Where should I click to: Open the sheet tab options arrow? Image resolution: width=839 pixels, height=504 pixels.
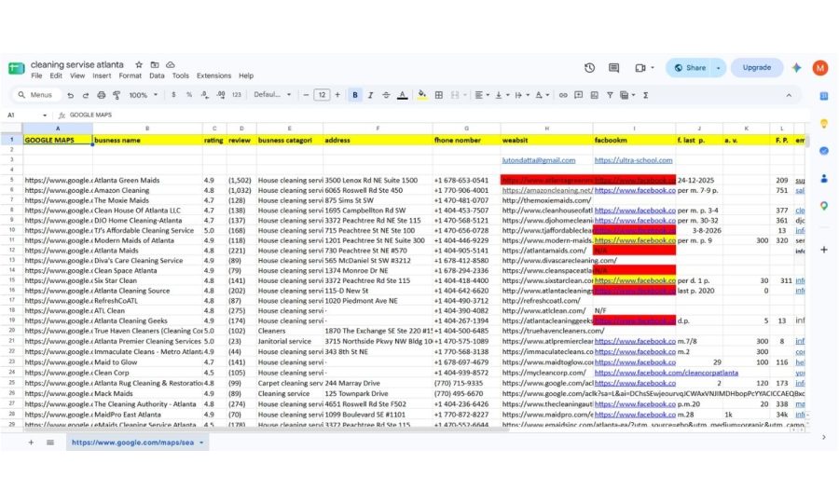(x=201, y=443)
